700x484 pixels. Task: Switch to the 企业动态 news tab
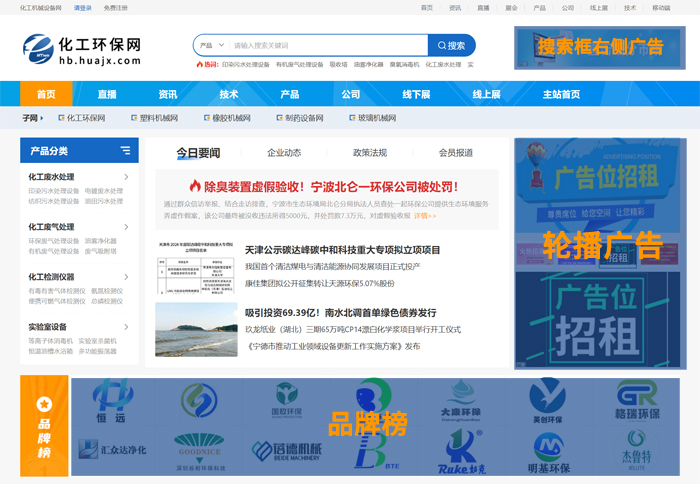click(284, 153)
